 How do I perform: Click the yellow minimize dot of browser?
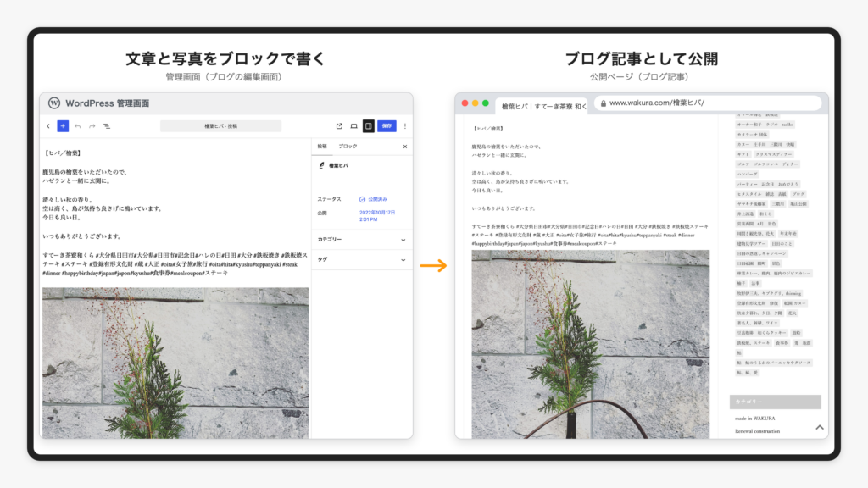tap(475, 103)
